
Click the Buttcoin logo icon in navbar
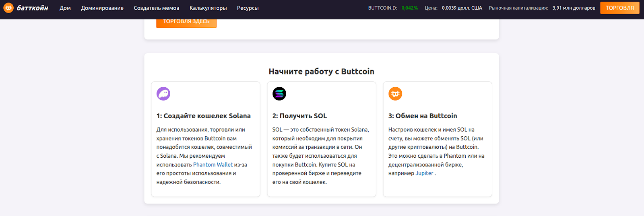point(8,8)
